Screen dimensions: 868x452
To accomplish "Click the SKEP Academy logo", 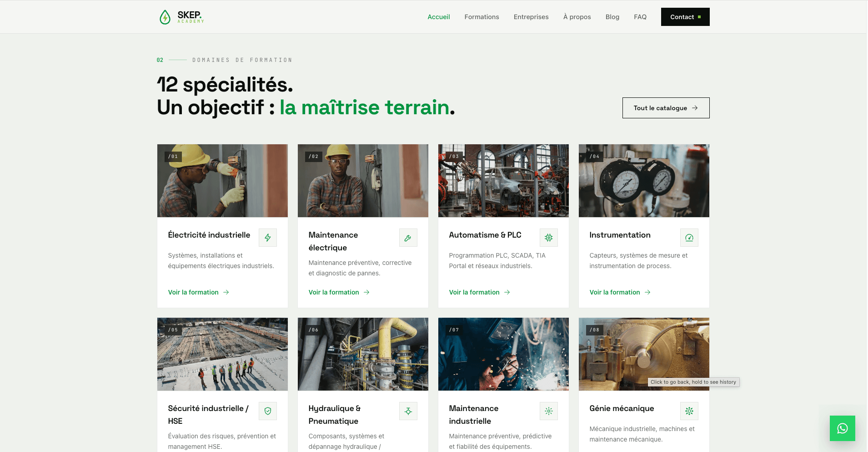I will click(181, 17).
